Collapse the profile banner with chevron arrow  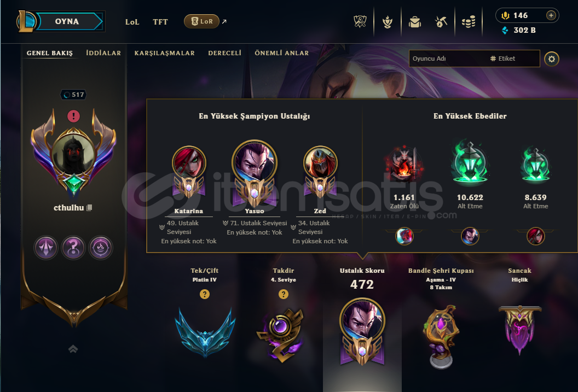click(73, 349)
